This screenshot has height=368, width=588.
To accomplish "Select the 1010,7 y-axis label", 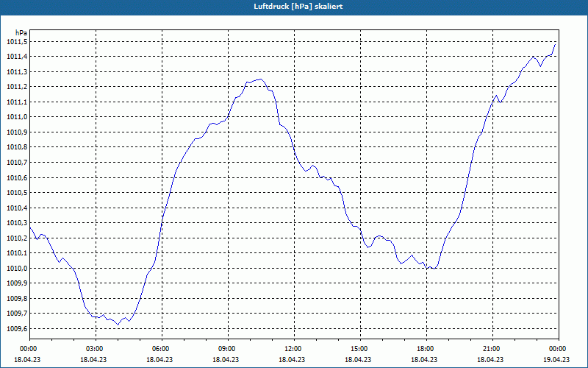I will pyautogui.click(x=17, y=163).
